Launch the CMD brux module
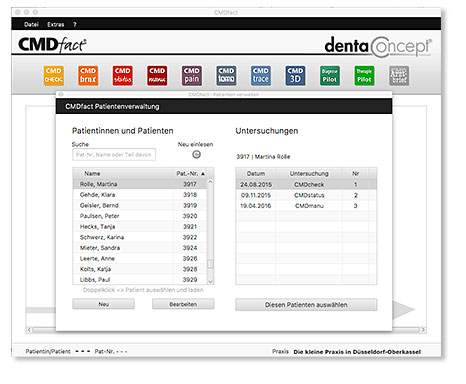The width and height of the screenshot is (466, 384). (88, 76)
